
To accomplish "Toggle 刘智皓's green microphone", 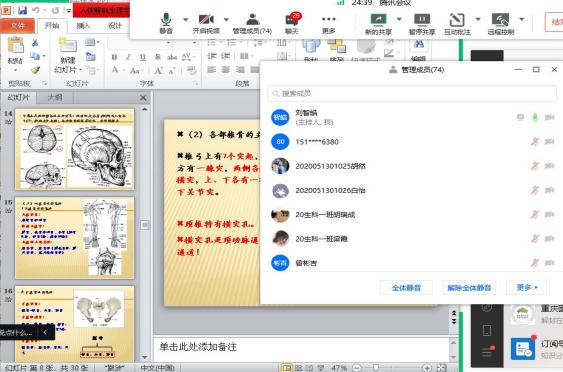I will click(x=535, y=117).
